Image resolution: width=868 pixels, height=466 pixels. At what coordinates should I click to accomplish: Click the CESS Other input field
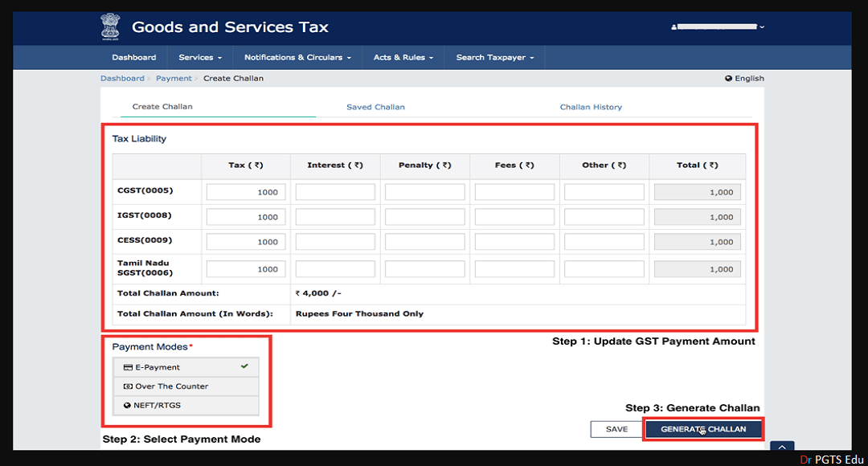click(x=604, y=242)
